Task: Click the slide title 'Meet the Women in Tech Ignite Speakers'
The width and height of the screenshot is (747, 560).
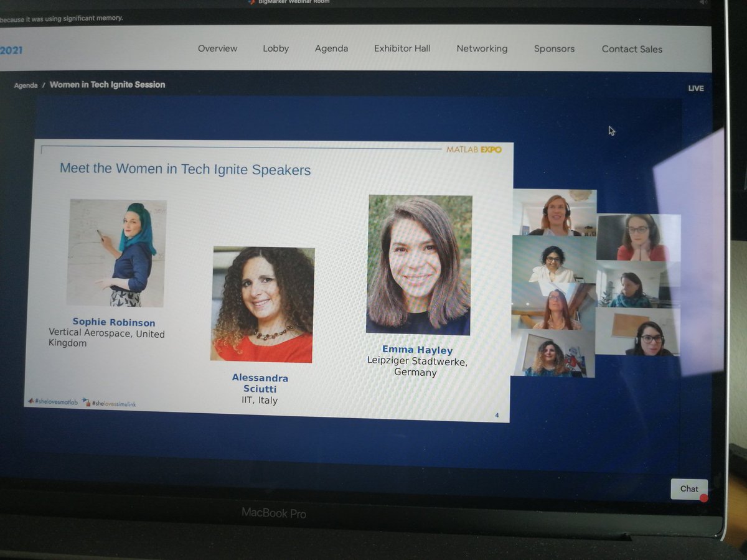Action: point(185,169)
